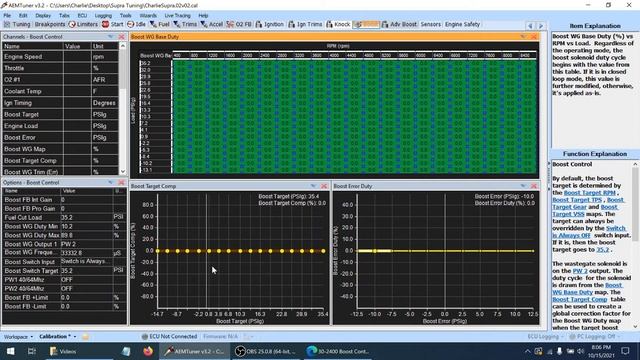Toggle the PW2 40/64Mhz OFF value

(x=87, y=289)
